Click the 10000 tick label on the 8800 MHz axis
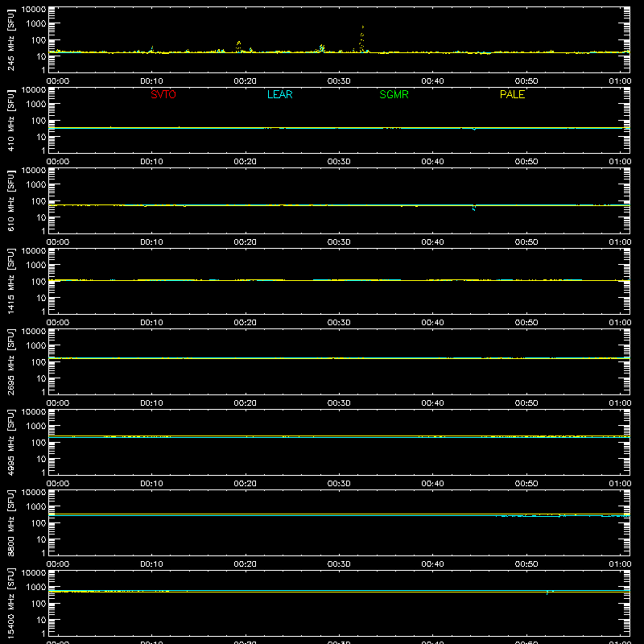The width and height of the screenshot is (644, 644). [x=34, y=493]
